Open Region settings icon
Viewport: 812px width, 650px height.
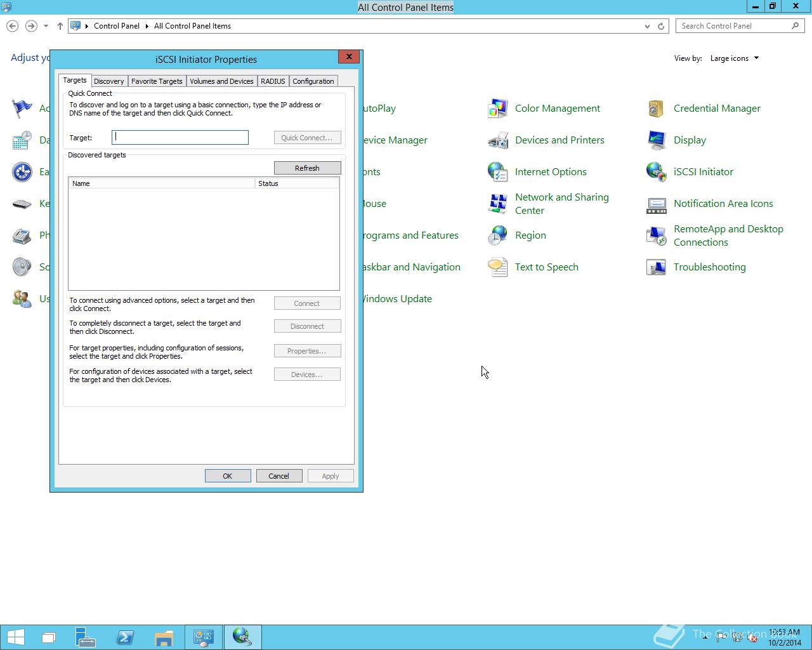[498, 235]
